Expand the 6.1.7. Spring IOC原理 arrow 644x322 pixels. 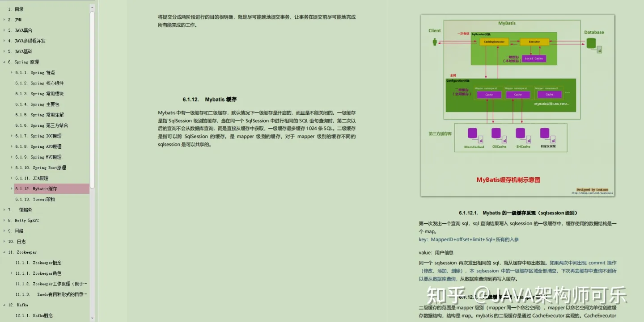[x=12, y=136]
